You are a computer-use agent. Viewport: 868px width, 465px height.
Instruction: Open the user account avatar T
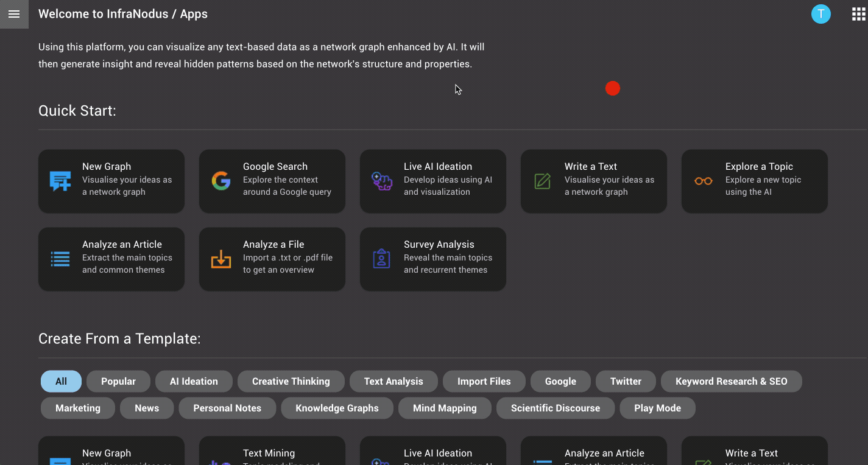[820, 14]
